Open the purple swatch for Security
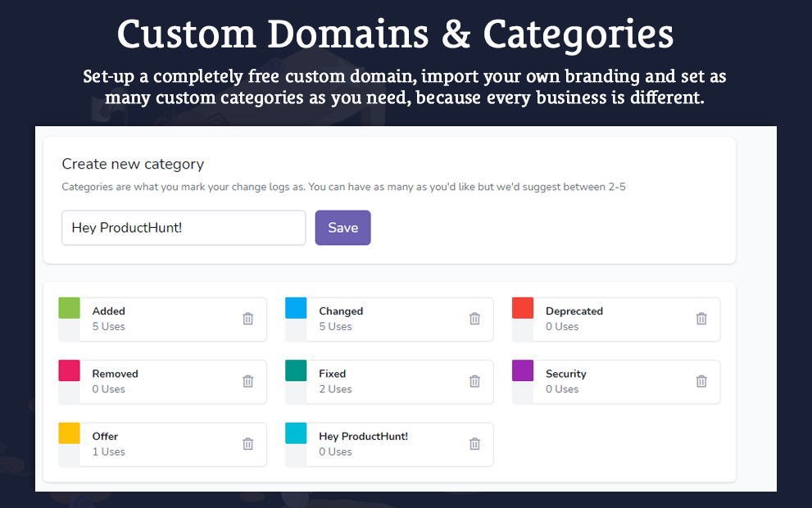This screenshot has width=812, height=508. coord(523,370)
